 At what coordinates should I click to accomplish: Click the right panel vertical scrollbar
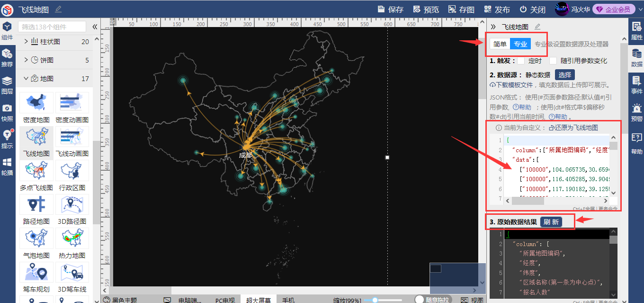point(624,89)
